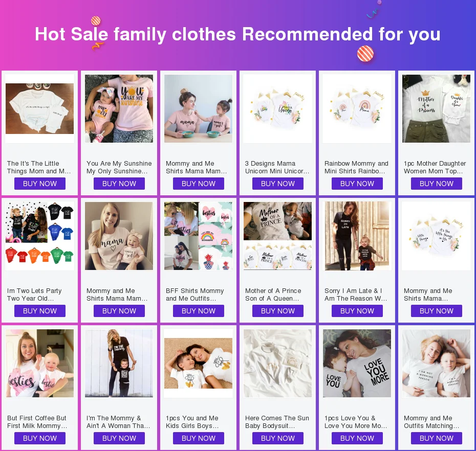Click BUY NOW under Rainbow Mommy and Mini Shirts
Viewport: 476px width, 451px height.
coord(357,184)
